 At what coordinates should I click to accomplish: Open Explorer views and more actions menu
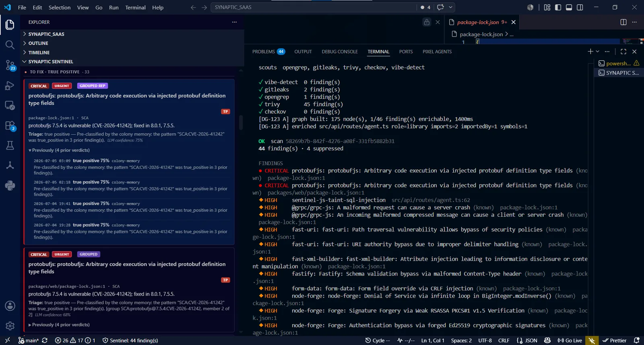(234, 22)
